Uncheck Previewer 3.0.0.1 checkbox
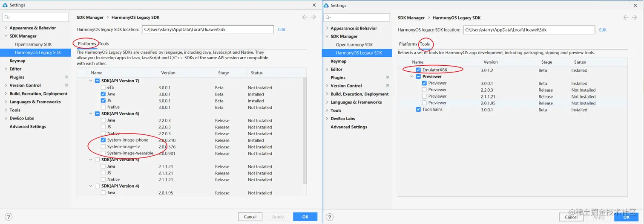This screenshot has width=644, height=224. click(424, 83)
